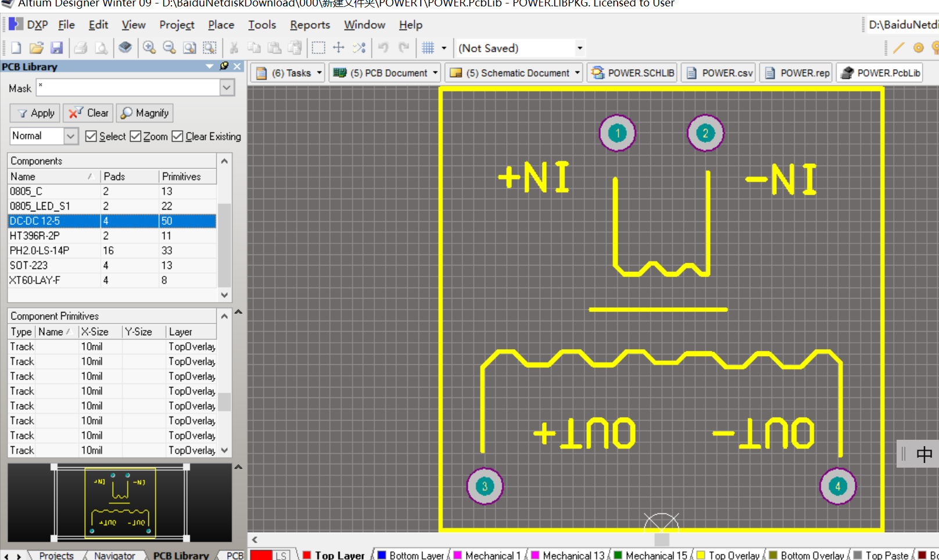Click the open document folder icon
Screen dimensions: 939x560
pos(36,48)
